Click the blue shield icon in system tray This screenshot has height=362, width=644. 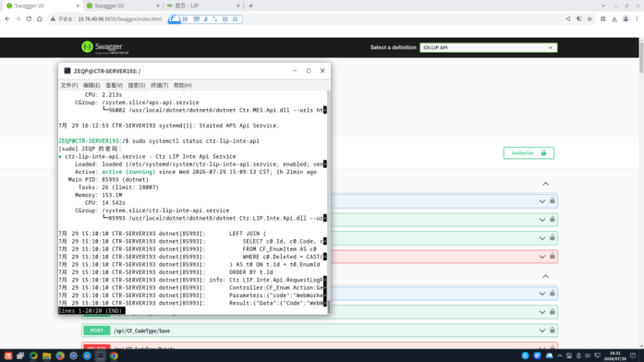[x=537, y=356]
